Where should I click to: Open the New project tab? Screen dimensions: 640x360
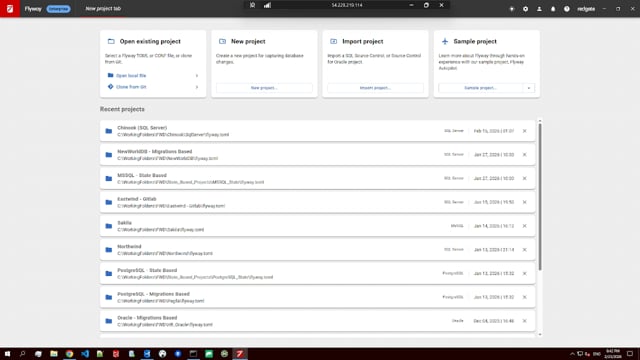click(103, 9)
